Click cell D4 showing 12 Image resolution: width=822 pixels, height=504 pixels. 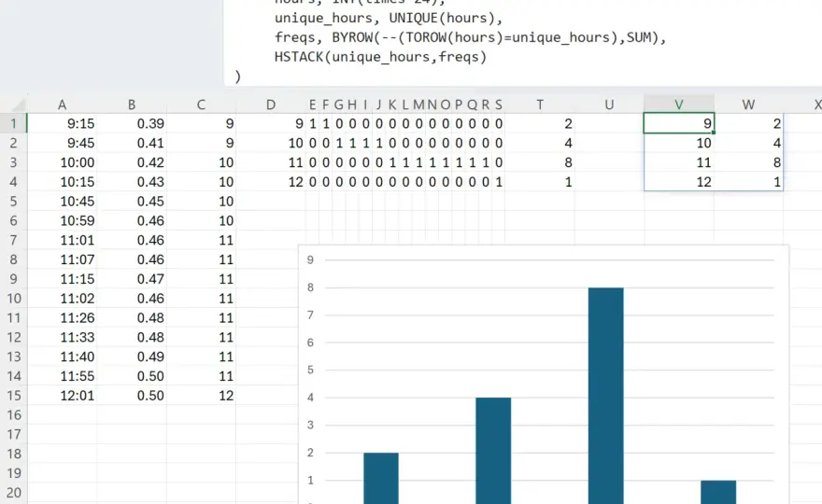click(x=271, y=182)
